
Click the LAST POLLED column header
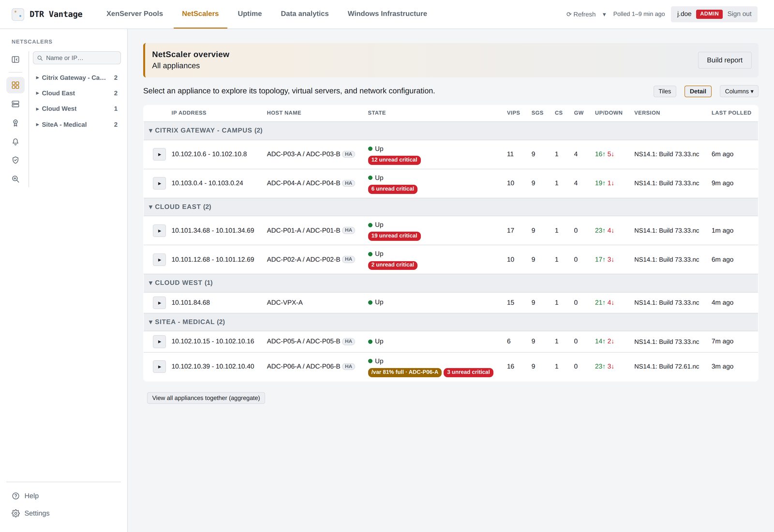pyautogui.click(x=731, y=113)
